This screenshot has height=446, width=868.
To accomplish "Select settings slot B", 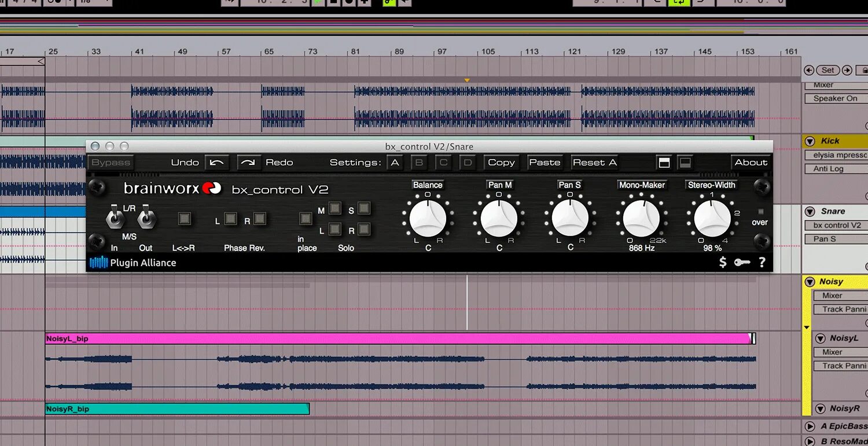I will point(420,163).
